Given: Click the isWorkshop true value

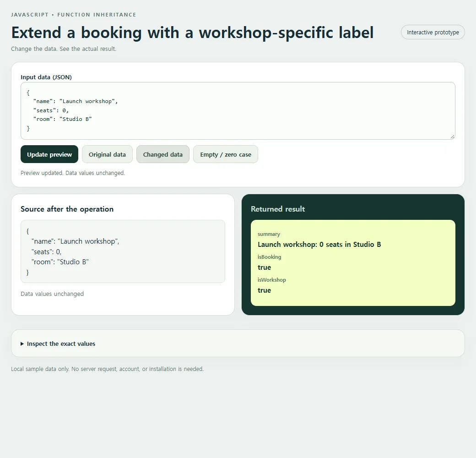Looking at the screenshot, I should (264, 290).
